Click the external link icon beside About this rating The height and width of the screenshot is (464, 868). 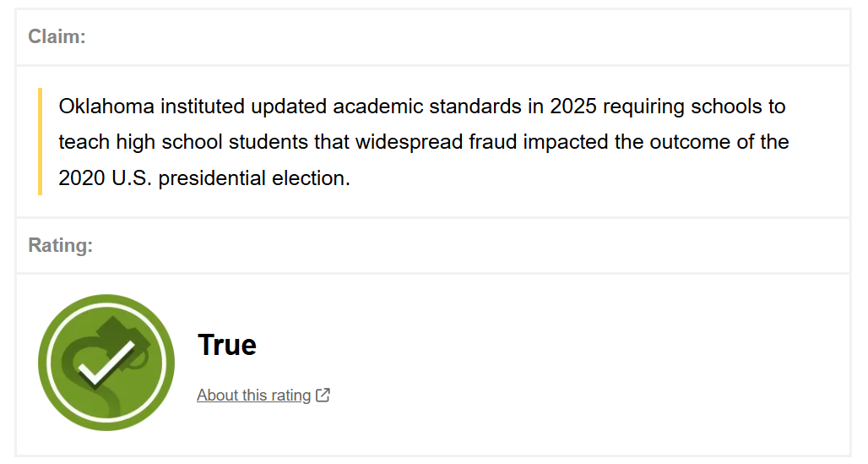click(x=323, y=395)
